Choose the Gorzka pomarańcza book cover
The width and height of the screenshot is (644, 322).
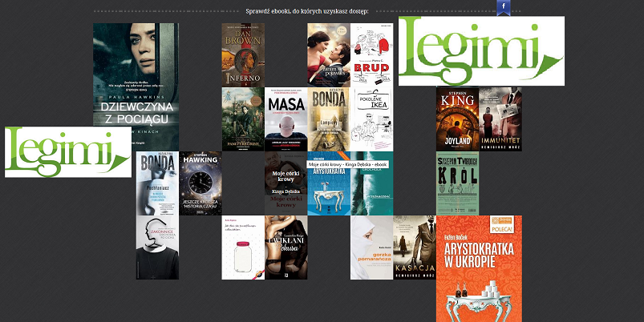[x=371, y=248]
